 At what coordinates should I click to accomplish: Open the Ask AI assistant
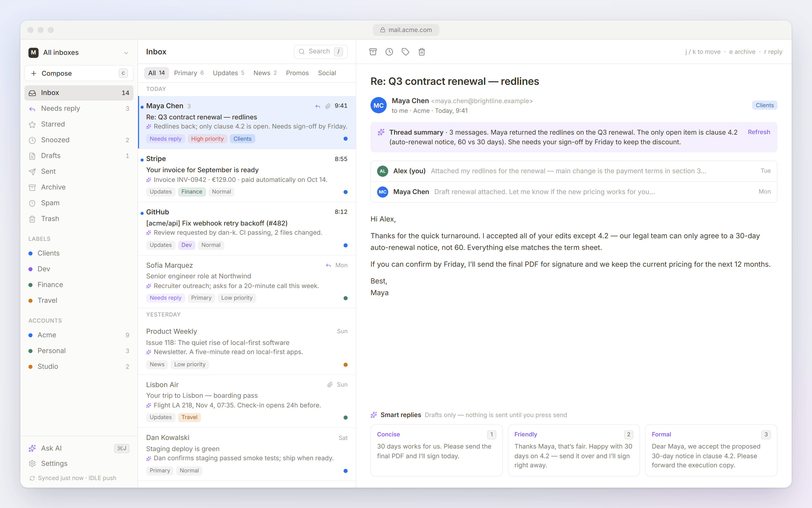(x=79, y=448)
